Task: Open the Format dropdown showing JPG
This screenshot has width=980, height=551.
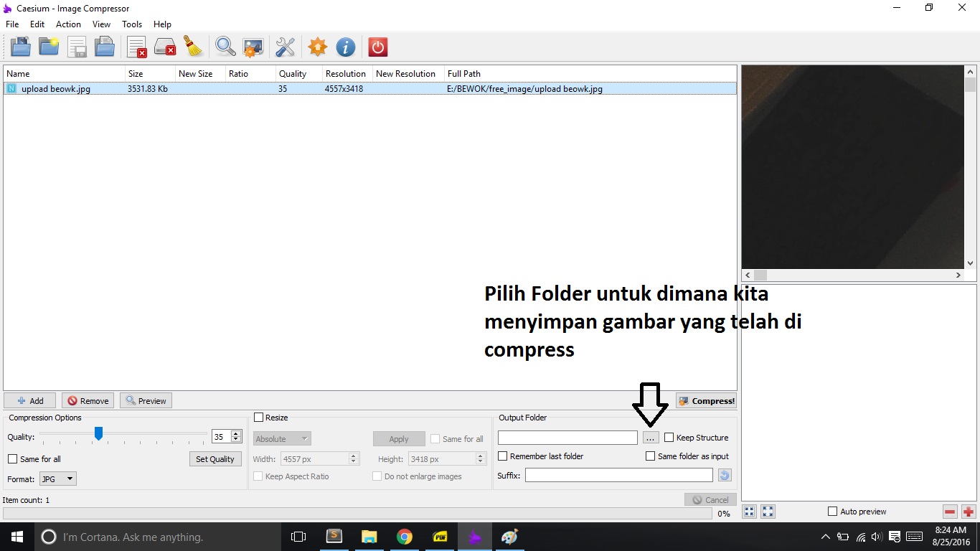Action: [57, 479]
